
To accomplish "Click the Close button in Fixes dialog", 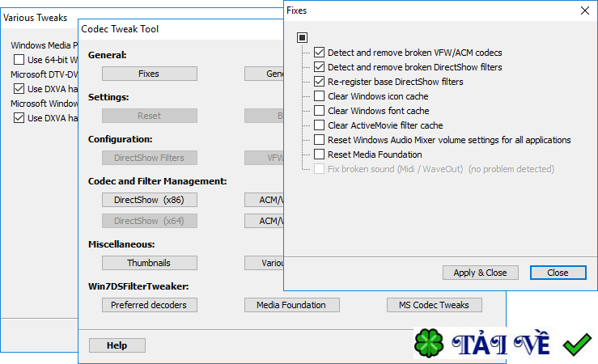I will pos(558,273).
